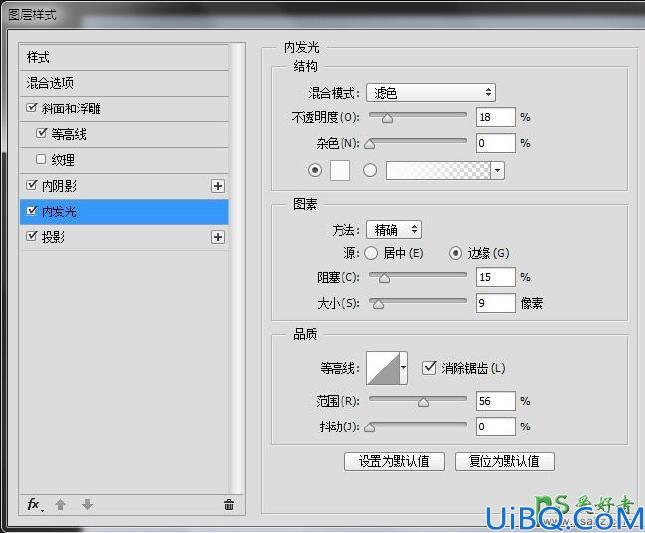
Task: Enable the 纹理 checkbox
Action: pos(41,159)
